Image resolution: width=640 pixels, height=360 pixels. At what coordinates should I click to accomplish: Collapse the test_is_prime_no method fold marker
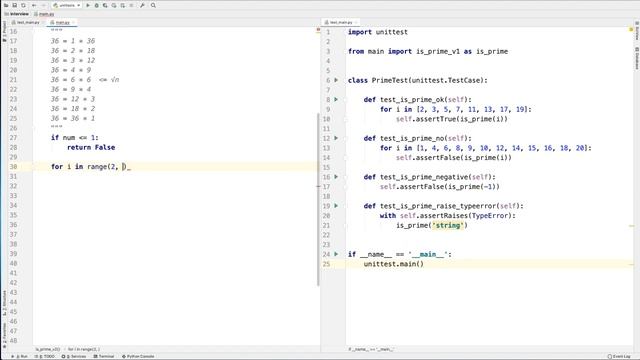[x=345, y=138]
